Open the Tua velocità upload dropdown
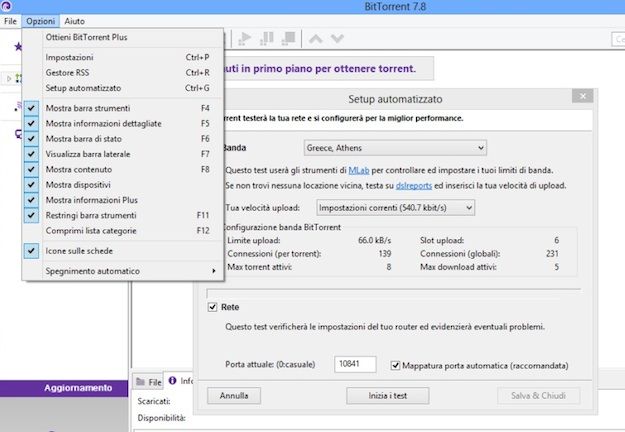Image resolution: width=625 pixels, height=432 pixels. (395, 208)
